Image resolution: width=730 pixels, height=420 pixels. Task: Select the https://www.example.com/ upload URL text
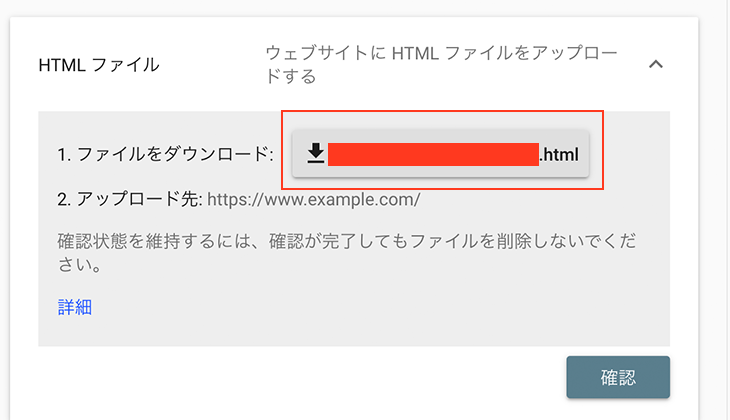(314, 200)
